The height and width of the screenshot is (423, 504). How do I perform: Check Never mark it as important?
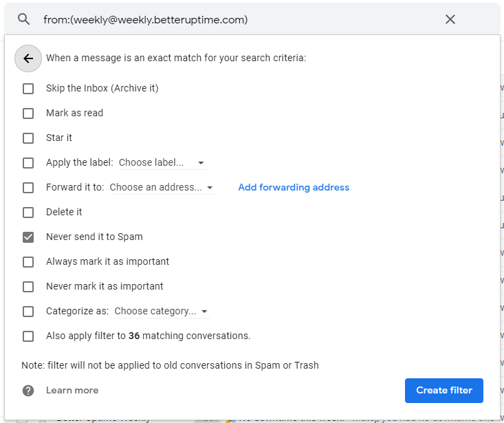point(28,287)
